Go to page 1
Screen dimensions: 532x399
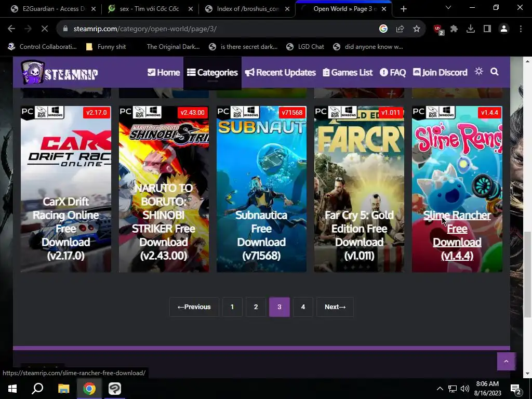(x=232, y=307)
